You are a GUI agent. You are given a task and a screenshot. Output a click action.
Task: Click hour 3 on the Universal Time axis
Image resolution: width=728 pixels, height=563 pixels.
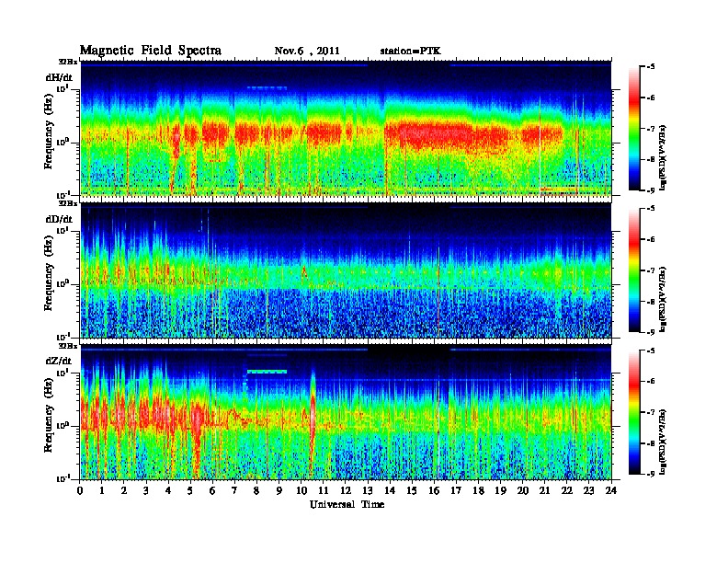pyautogui.click(x=146, y=491)
